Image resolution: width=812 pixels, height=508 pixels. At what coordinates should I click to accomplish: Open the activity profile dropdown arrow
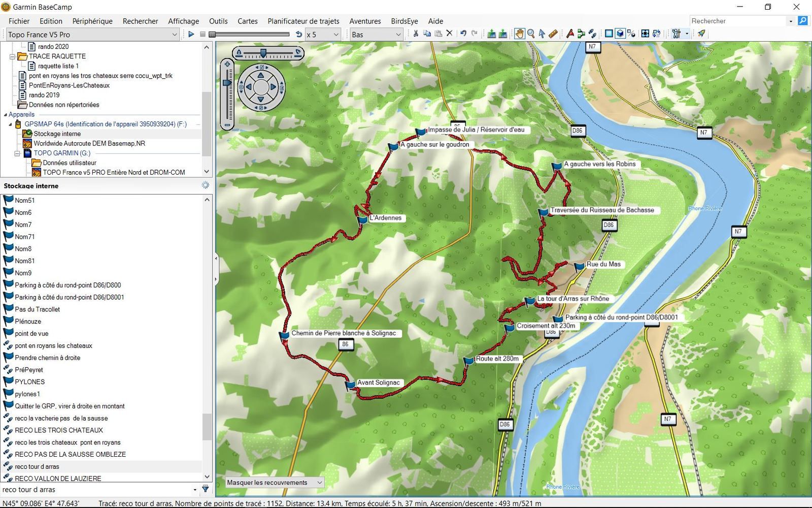click(x=687, y=34)
